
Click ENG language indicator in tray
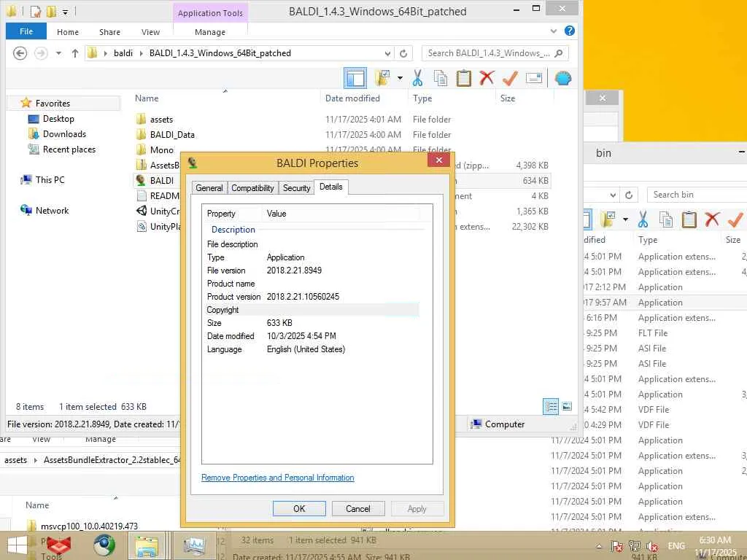click(676, 545)
